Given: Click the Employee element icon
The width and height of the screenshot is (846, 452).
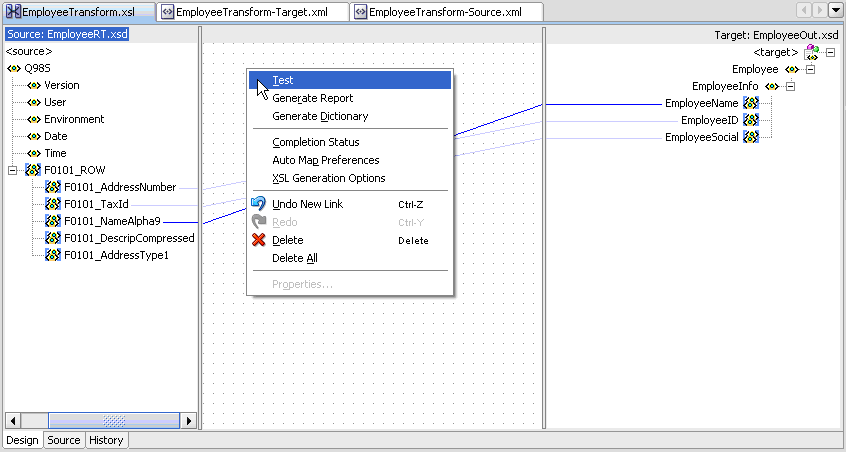Looking at the screenshot, I should (792, 69).
